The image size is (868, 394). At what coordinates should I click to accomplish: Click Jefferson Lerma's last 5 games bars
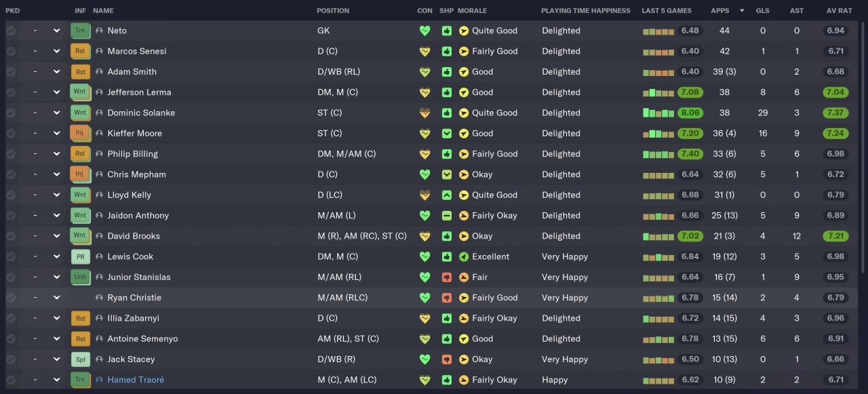click(658, 93)
